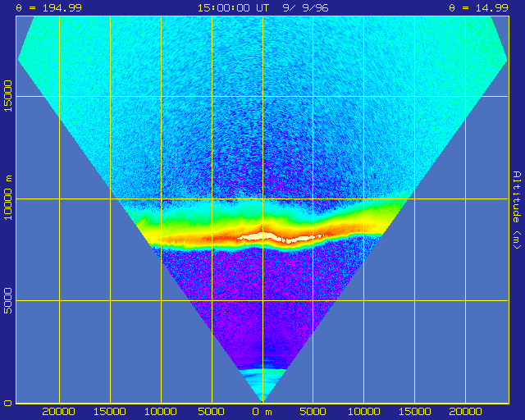Click horizontal-axis 15000 label left of 0 m
Image resolution: width=525 pixels, height=420 pixels.
[109, 412]
